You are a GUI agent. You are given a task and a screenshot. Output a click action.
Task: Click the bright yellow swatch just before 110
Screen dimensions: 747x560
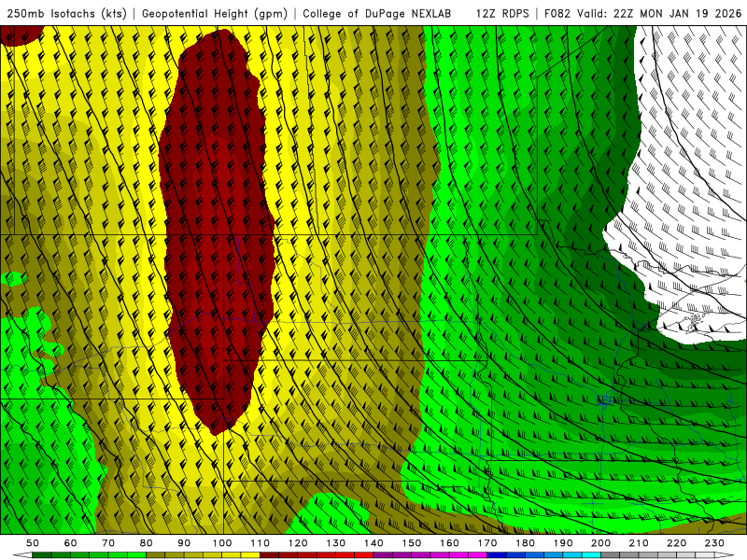pyautogui.click(x=250, y=555)
